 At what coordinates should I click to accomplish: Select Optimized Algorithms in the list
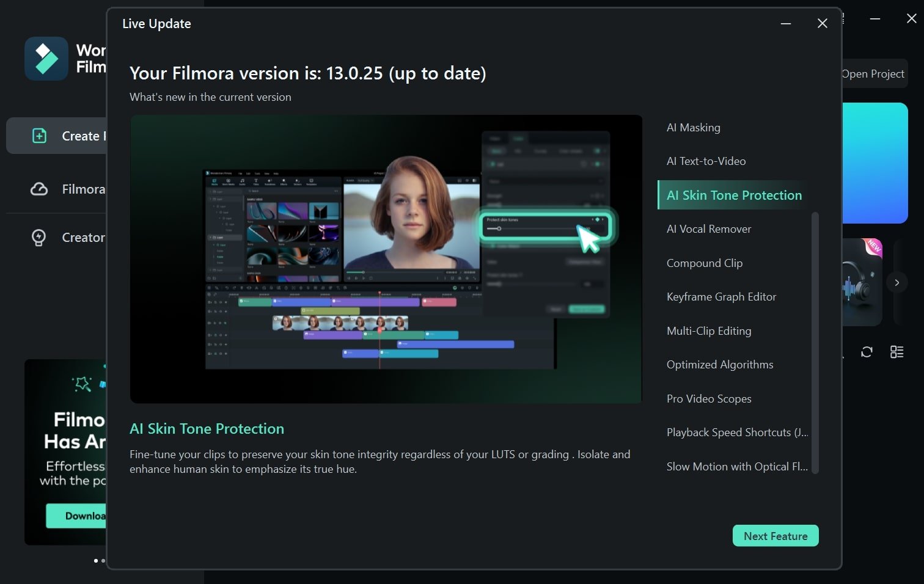tap(719, 365)
